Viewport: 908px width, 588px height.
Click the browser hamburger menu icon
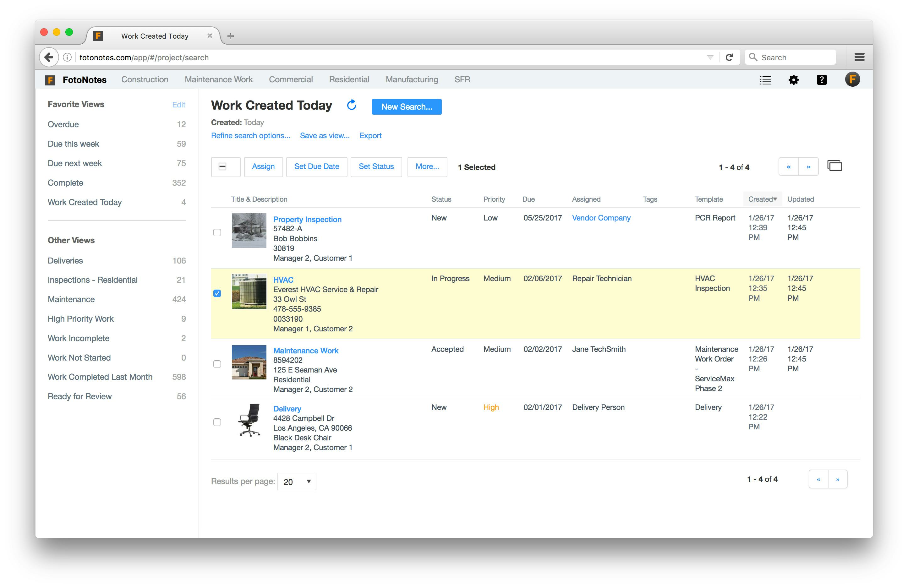tap(859, 57)
